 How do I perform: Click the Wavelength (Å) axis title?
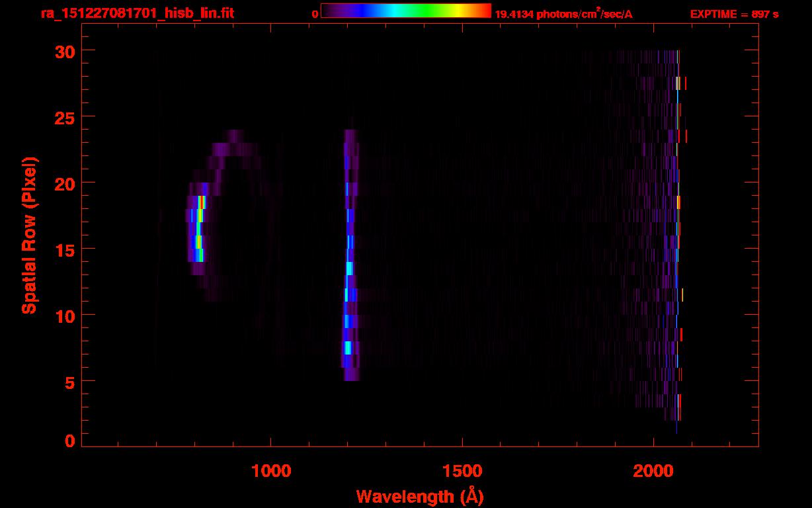point(420,495)
